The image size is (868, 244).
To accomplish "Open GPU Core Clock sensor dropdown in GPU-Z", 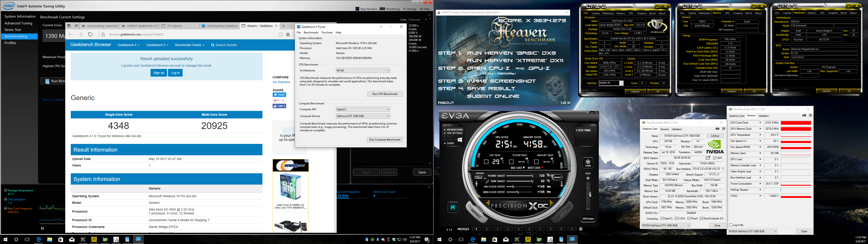I will click(760, 123).
